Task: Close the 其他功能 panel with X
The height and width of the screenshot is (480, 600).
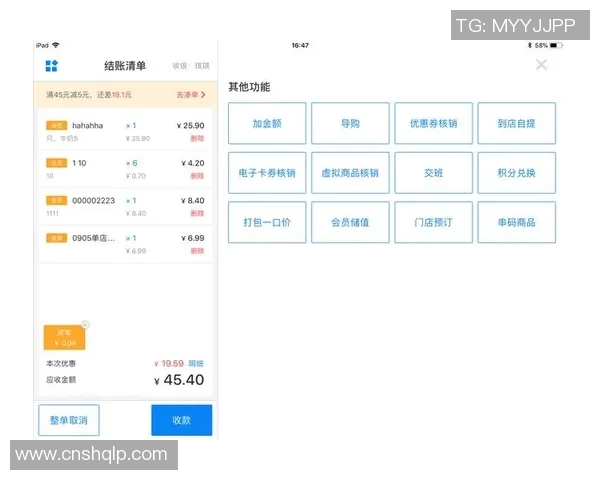Action: click(541, 65)
